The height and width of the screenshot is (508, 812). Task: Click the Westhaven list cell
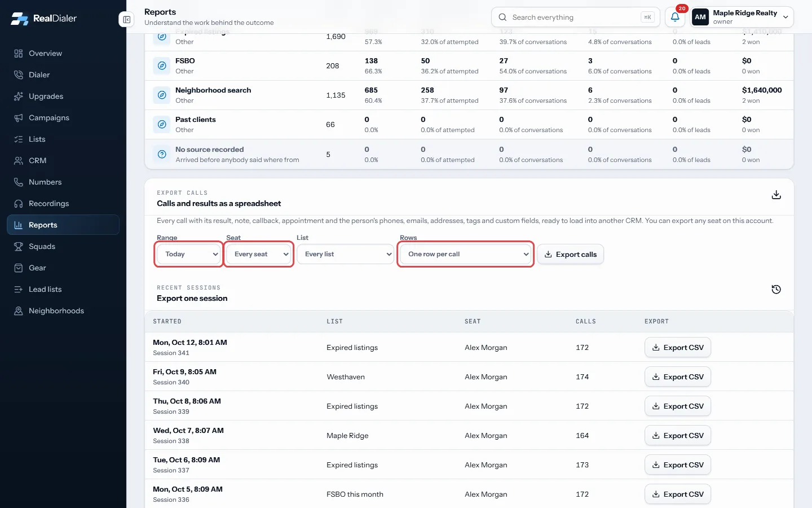tap(346, 377)
